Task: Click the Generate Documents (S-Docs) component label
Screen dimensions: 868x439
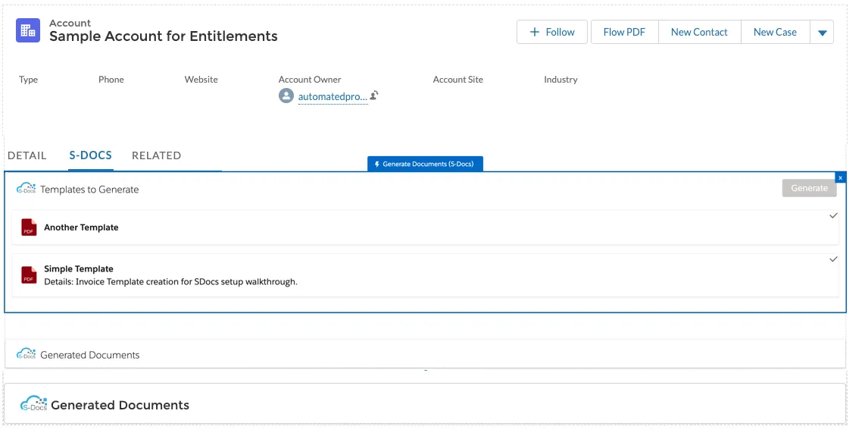Action: coord(425,164)
